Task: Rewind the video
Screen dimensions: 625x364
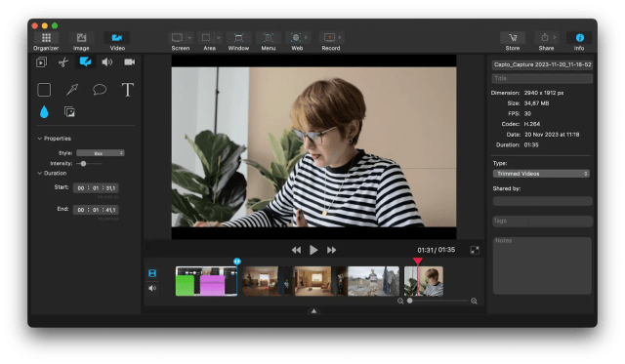Action: pos(296,250)
